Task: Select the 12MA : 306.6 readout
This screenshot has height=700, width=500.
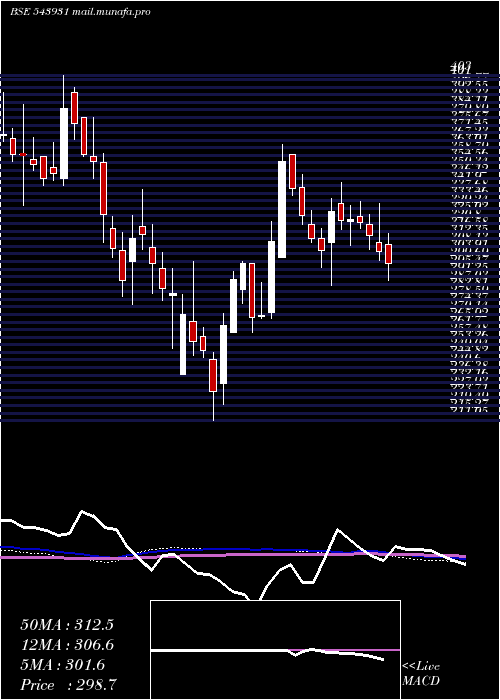Action: pyautogui.click(x=67, y=645)
